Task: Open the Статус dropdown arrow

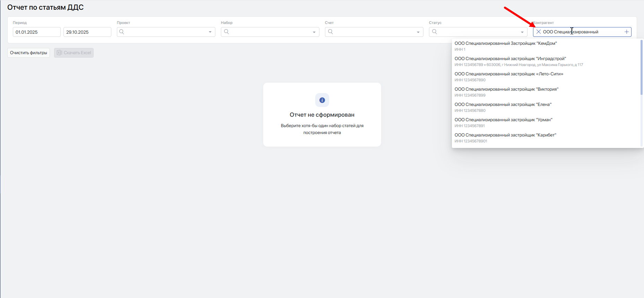Action: 522,32
